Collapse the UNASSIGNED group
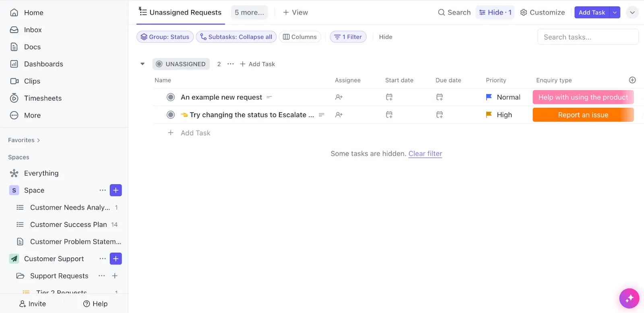Screen dimensions: 644x313 [142, 64]
